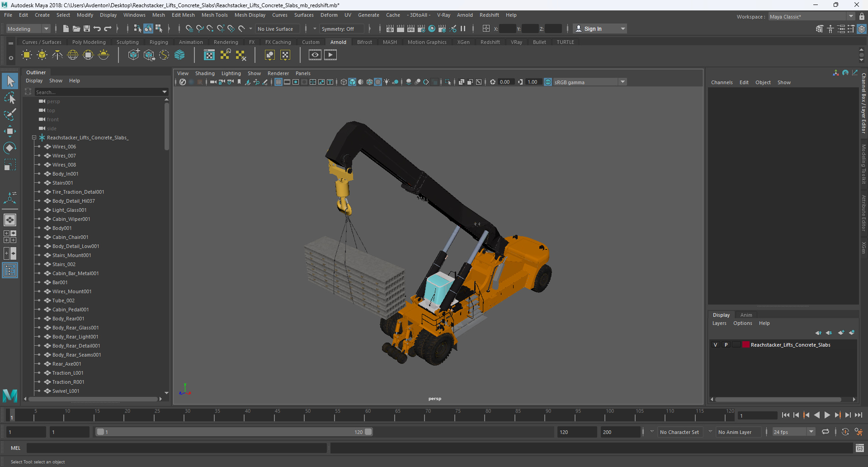Viewport: 868px width, 467px height.
Task: Open the 24 fps frame rate dropdown
Action: (x=793, y=432)
